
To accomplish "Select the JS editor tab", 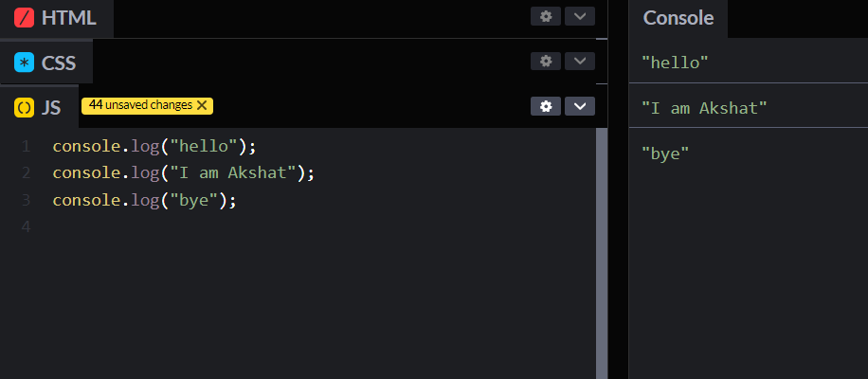I will coord(50,108).
